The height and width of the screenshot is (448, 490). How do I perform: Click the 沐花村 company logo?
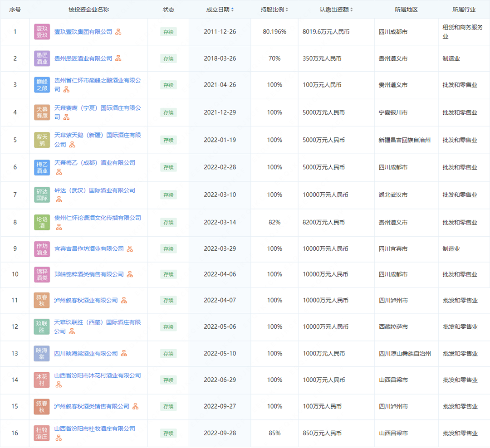coord(42,380)
